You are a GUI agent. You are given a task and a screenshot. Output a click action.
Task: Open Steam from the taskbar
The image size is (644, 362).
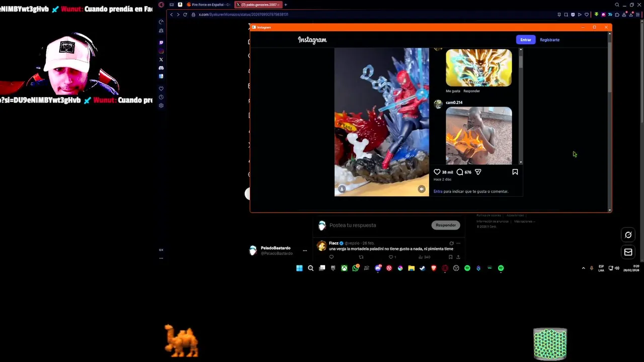tap(422, 268)
